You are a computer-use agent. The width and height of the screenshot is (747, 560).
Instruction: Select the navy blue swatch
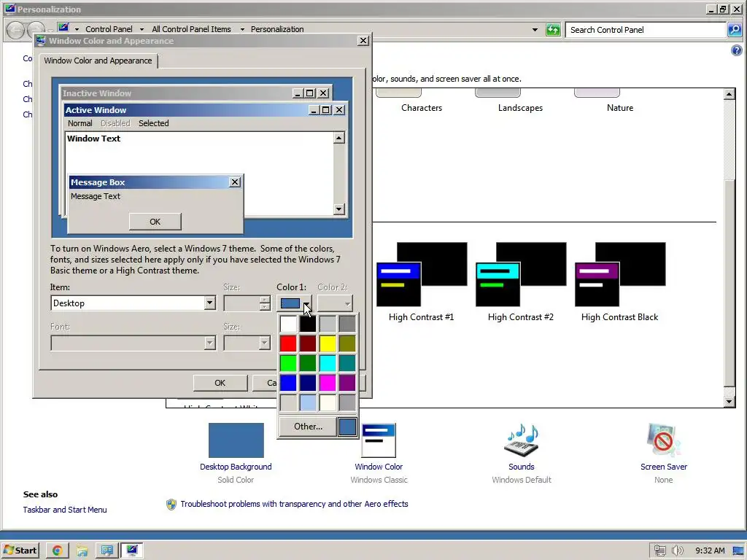click(x=308, y=382)
